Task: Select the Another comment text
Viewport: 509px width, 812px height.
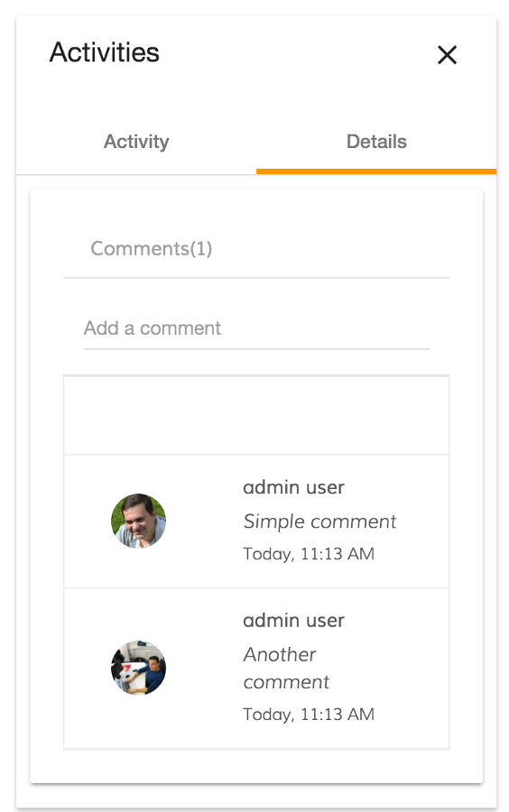Action: click(x=286, y=668)
